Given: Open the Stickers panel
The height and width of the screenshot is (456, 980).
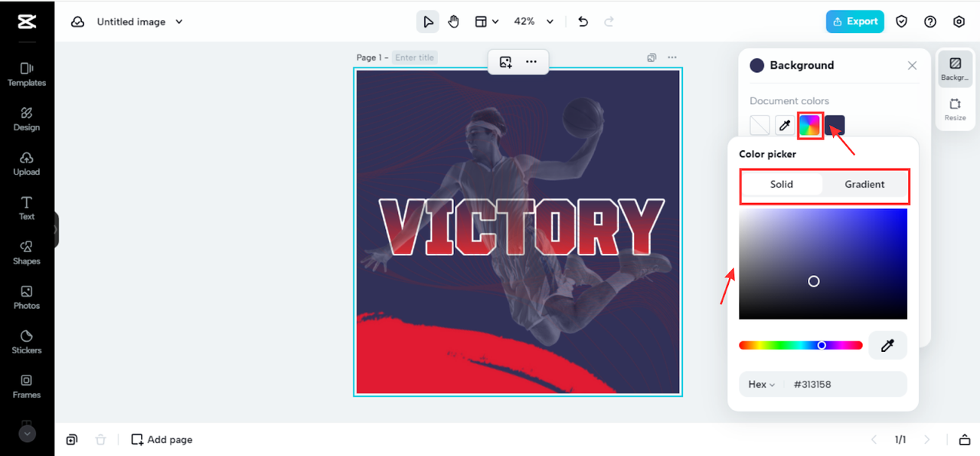Looking at the screenshot, I should pyautogui.click(x=27, y=341).
